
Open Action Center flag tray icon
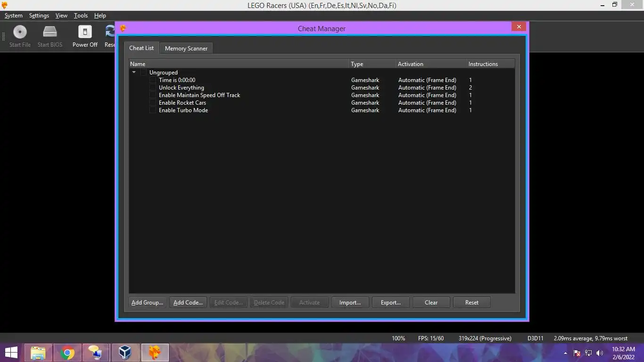click(x=577, y=353)
